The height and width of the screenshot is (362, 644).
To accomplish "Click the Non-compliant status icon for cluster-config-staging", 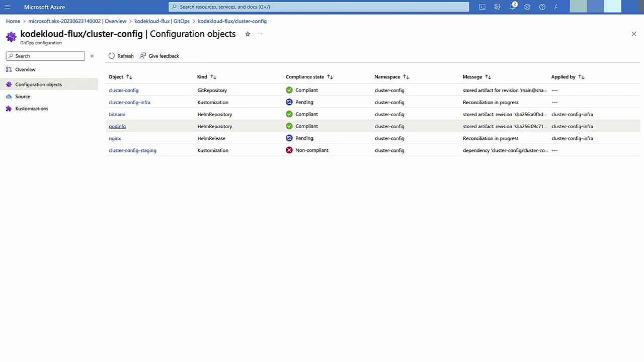I will (x=289, y=150).
